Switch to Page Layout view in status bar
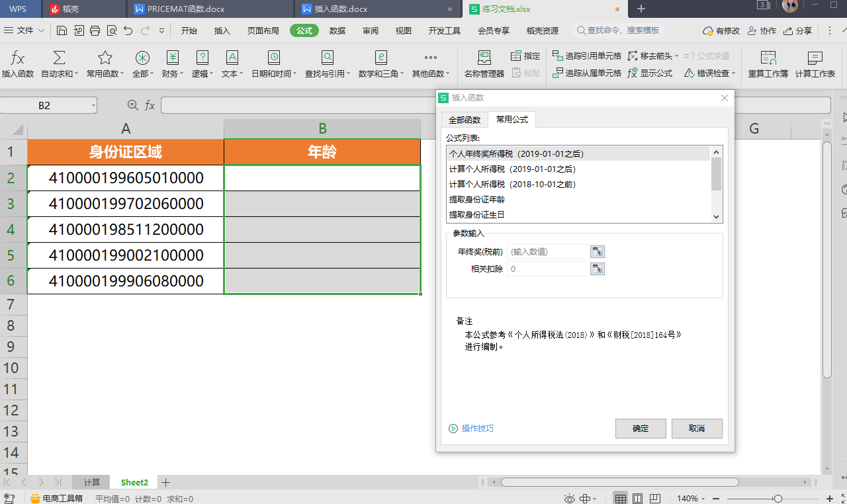Viewport: 847px width, 504px height. pyautogui.click(x=638, y=498)
